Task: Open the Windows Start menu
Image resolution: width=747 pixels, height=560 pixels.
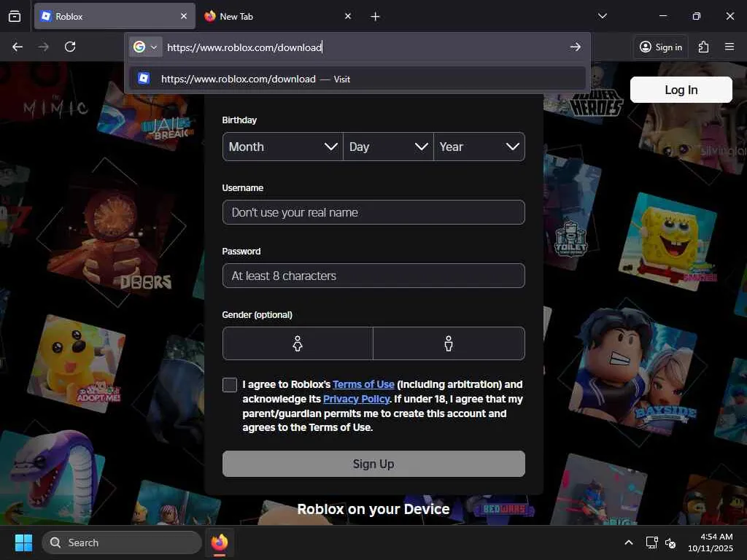Action: click(x=23, y=542)
